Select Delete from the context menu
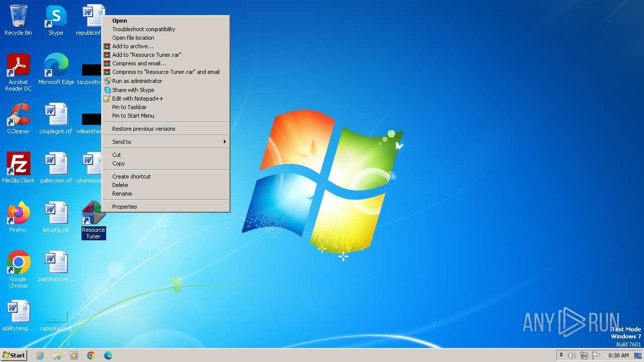Image resolution: width=644 pixels, height=362 pixels. [x=166, y=185]
